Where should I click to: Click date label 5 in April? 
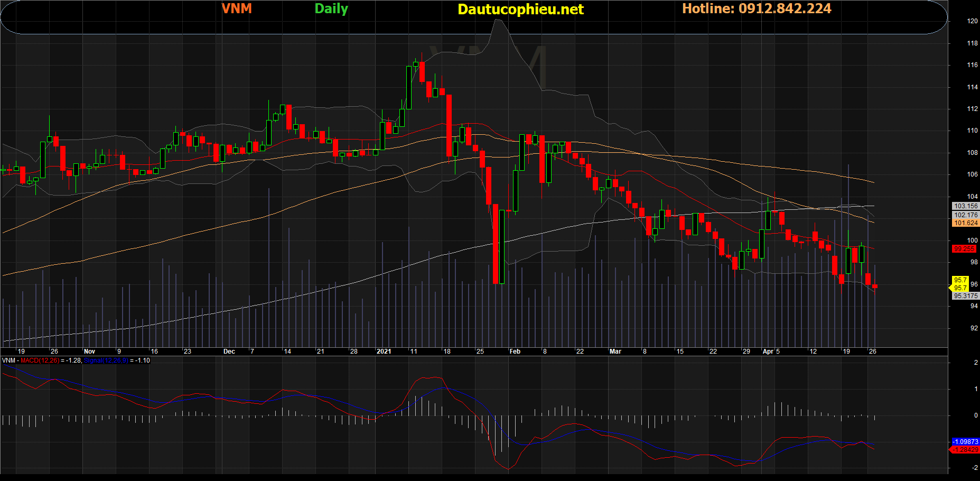click(x=778, y=351)
